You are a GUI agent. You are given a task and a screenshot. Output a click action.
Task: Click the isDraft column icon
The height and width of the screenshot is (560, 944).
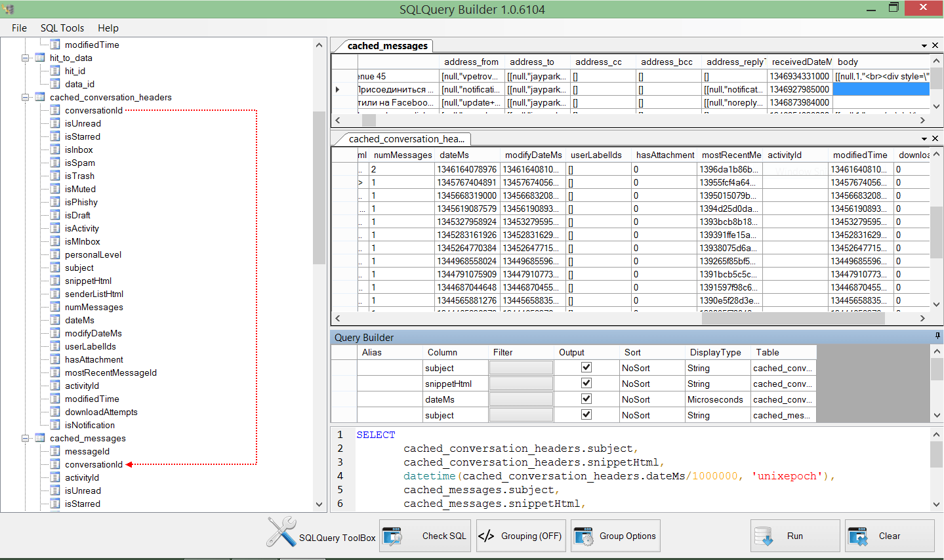pos(56,215)
